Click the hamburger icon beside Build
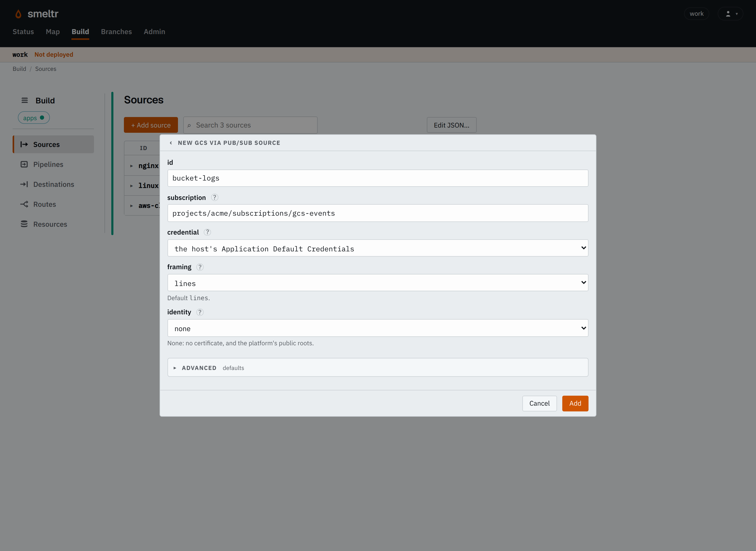Screen dimensions: 756x551 tap(24, 100)
